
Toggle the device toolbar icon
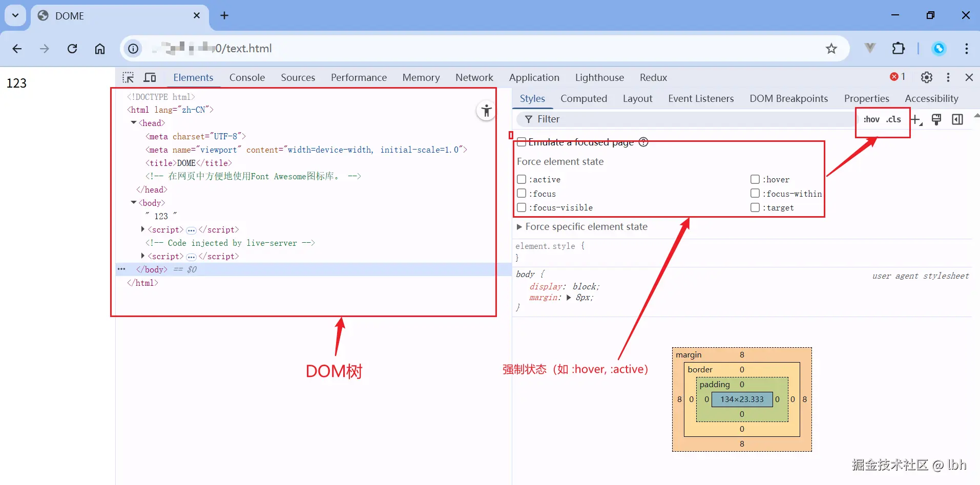150,77
